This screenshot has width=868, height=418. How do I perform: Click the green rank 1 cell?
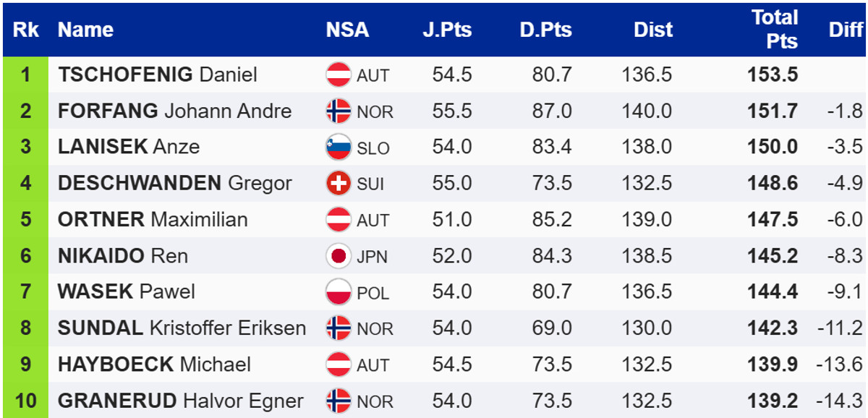click(26, 74)
